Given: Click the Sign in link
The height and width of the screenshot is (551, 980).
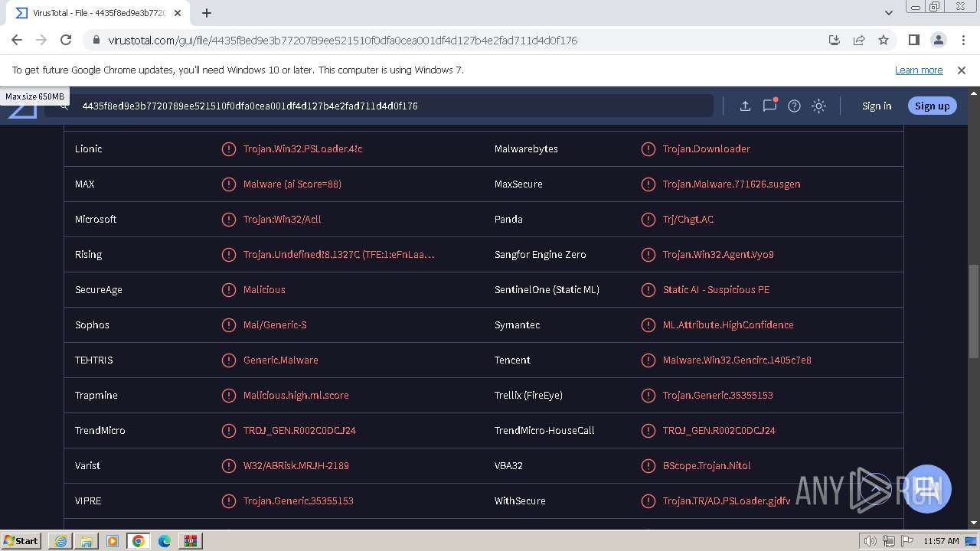Looking at the screenshot, I should click(x=877, y=106).
